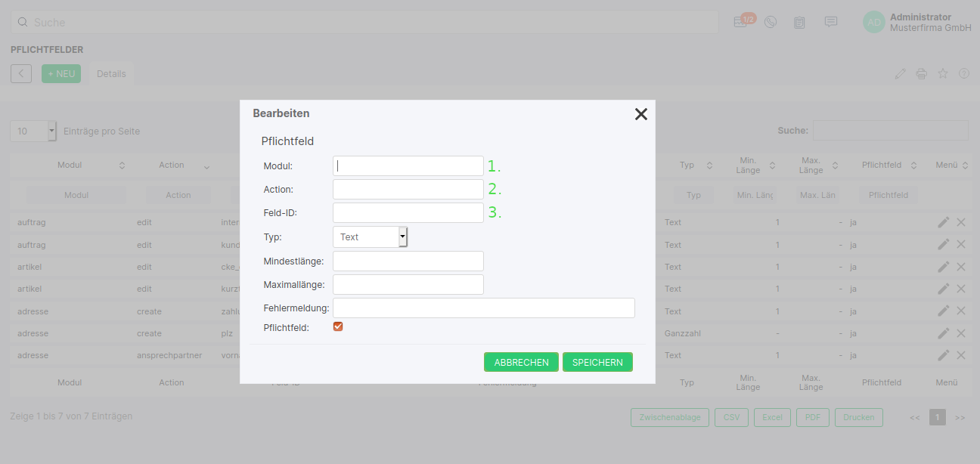Click the Fehlermeldung text field
The image size is (980, 464).
coord(483,308)
